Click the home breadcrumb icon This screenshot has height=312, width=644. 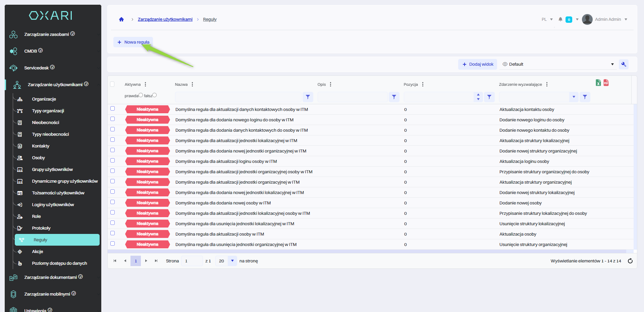coord(121,19)
